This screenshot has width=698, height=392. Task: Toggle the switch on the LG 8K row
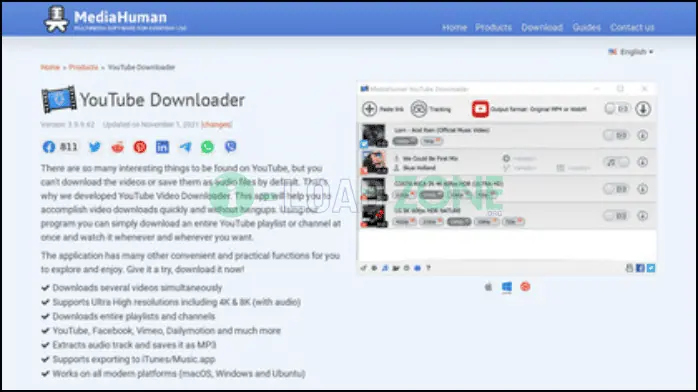tap(616, 216)
